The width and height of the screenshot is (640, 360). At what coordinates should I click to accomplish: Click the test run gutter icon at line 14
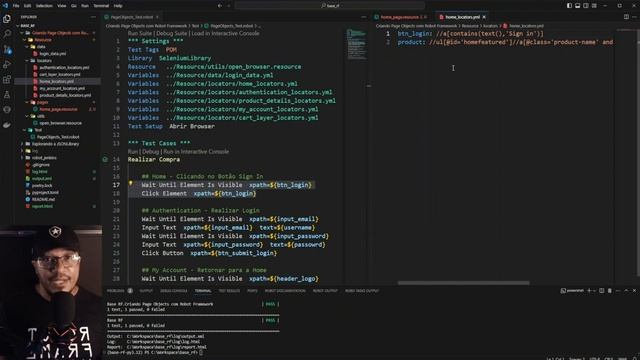(x=105, y=159)
